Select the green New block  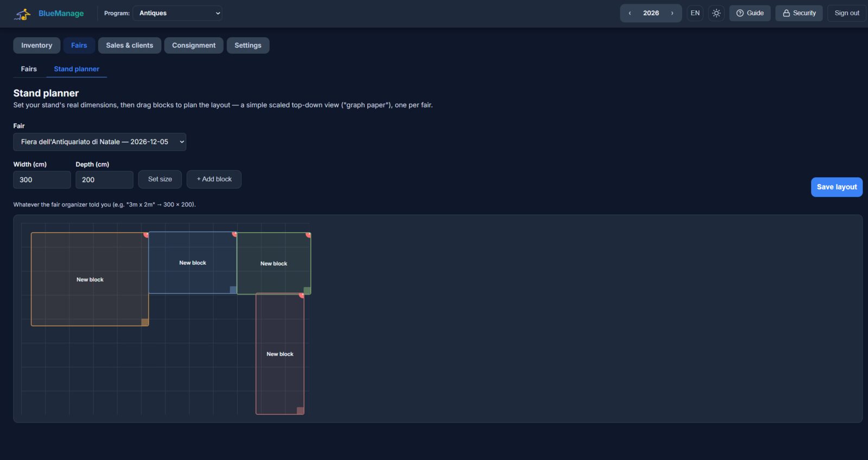coord(274,264)
